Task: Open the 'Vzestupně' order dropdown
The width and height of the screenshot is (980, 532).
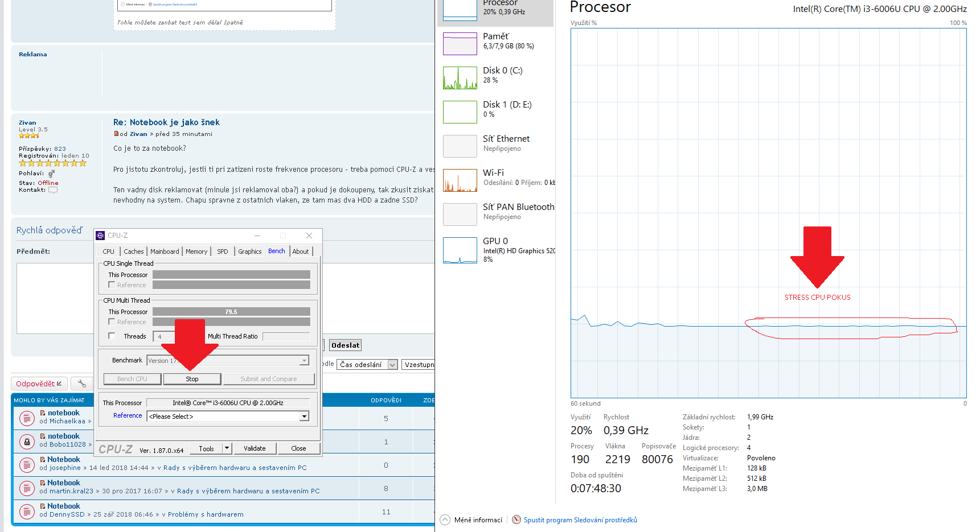Action: click(419, 365)
